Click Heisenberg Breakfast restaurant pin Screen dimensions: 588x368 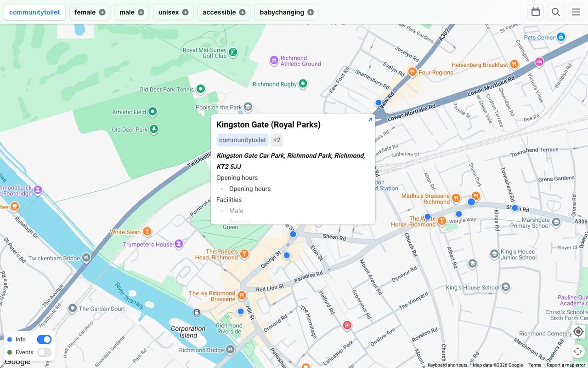514,64
